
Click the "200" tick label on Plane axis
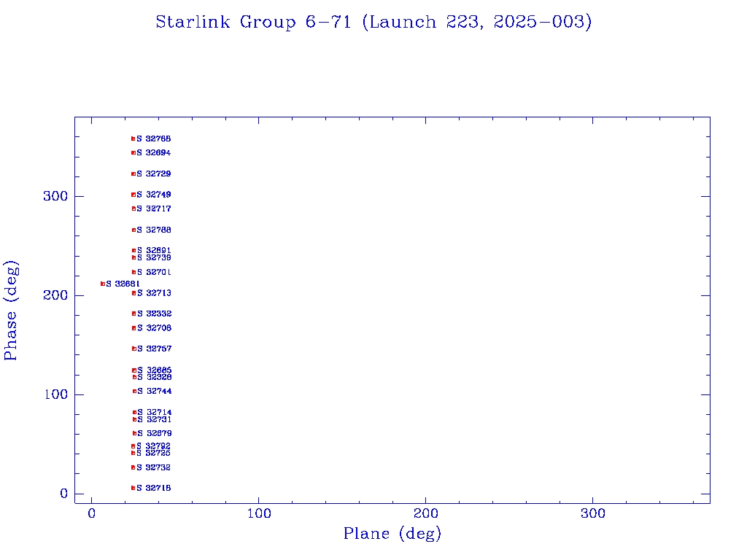(425, 514)
